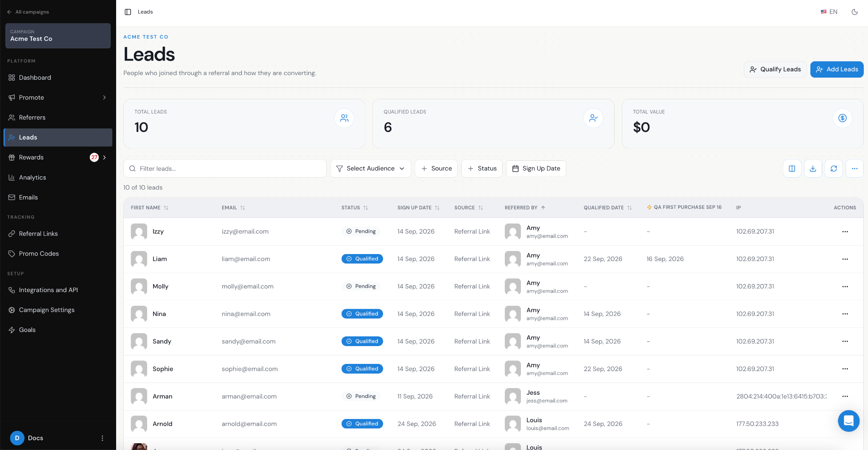Add a Source filter
Viewport: 868px width, 450px height.
pyautogui.click(x=436, y=169)
